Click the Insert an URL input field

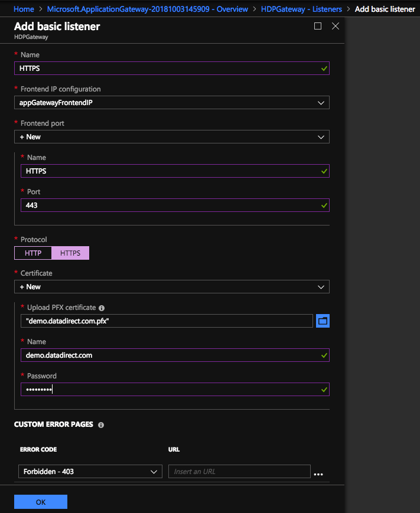coord(239,472)
